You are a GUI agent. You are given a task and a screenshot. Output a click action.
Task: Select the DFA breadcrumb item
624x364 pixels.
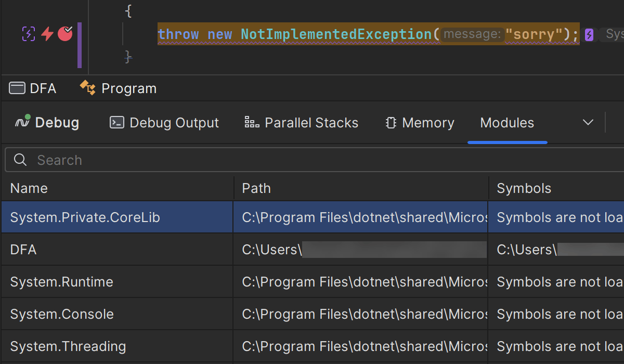33,88
